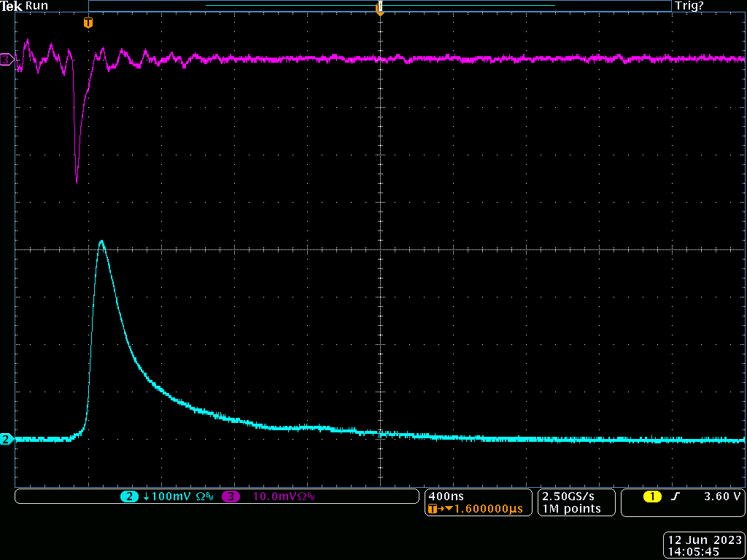Screen dimensions: 747x560
Task: Click the Trig? trigger status indicator
Action: click(x=689, y=6)
